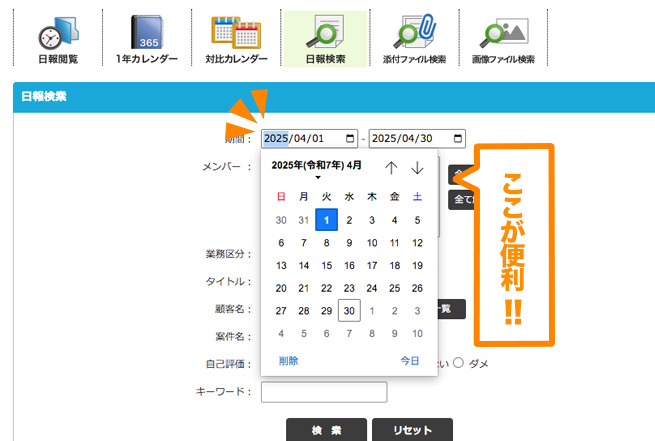Image resolution: width=655 pixels, height=441 pixels.
Task: Select day 30 outlined in April
Action: [x=349, y=310]
